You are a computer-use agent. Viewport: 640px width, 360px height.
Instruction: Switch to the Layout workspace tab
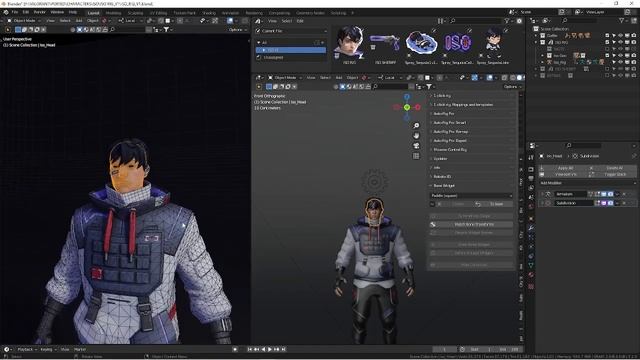click(93, 13)
